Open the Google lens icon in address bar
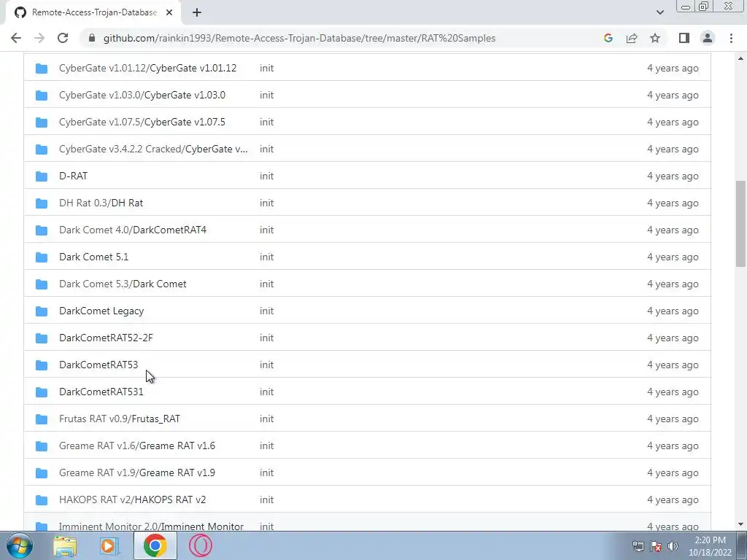Image resolution: width=747 pixels, height=560 pixels. [608, 38]
